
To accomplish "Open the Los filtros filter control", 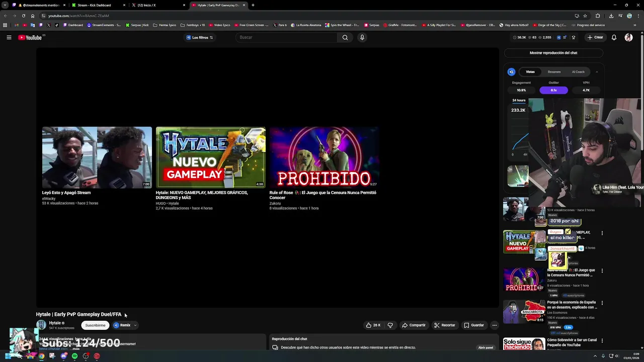I will tap(200, 37).
